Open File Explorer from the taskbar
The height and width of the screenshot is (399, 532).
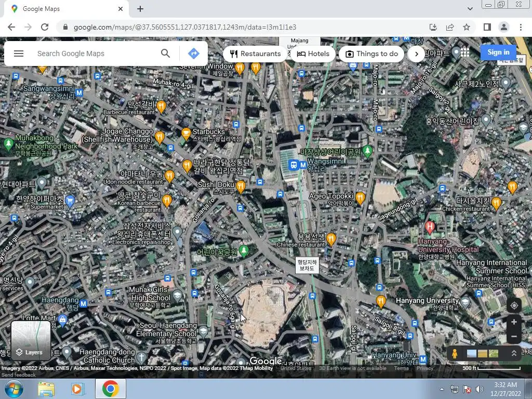pos(46,389)
